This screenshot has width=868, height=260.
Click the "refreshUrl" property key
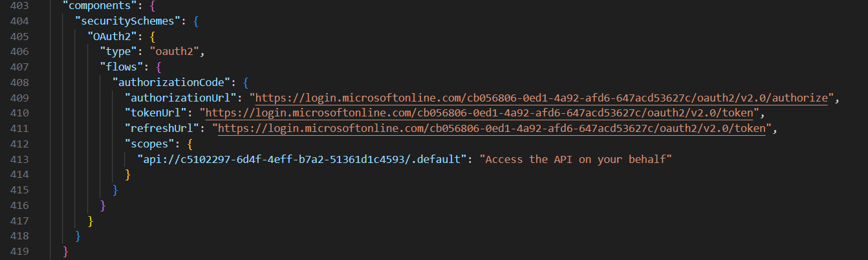pyautogui.click(x=162, y=128)
